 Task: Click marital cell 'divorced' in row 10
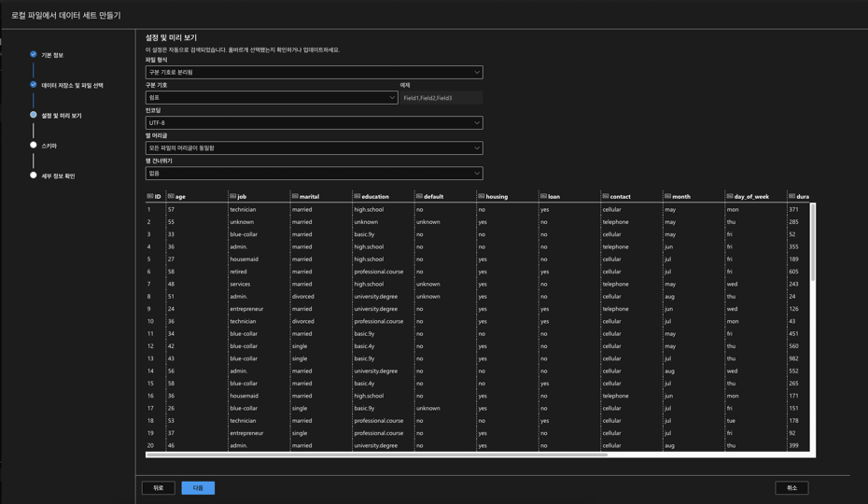coord(302,321)
